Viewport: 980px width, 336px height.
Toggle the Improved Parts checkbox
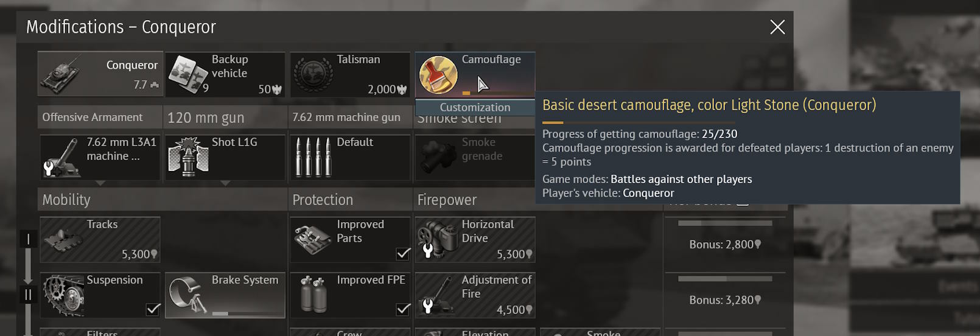tap(403, 254)
